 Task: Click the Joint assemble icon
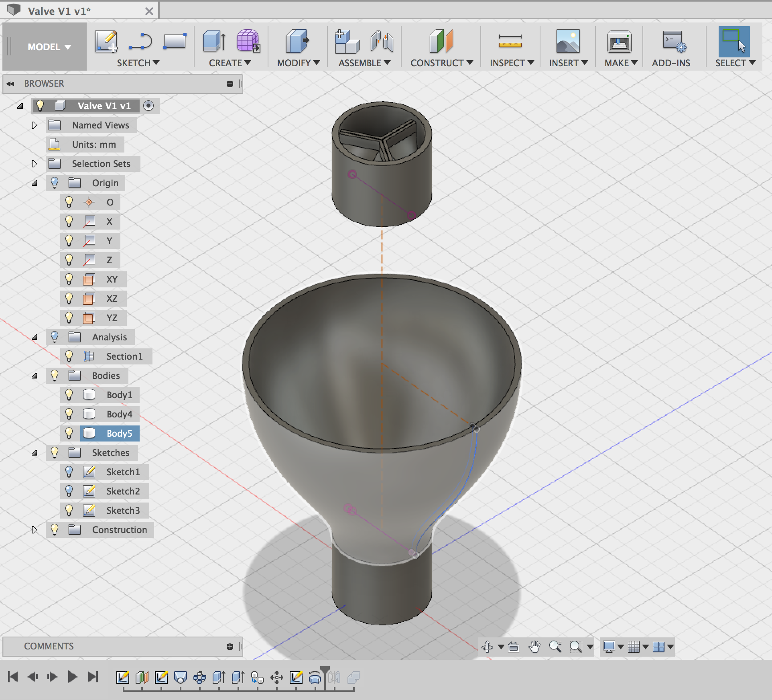point(382,41)
